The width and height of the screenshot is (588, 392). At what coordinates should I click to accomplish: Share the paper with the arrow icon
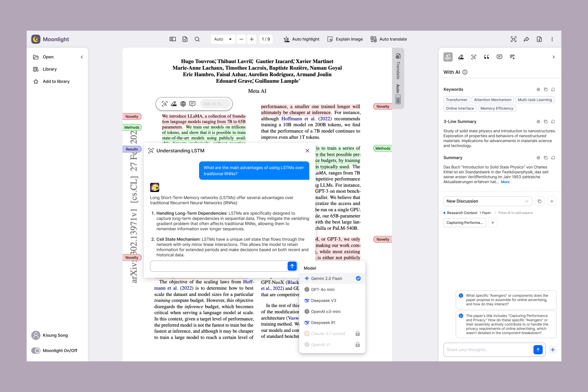point(526,39)
